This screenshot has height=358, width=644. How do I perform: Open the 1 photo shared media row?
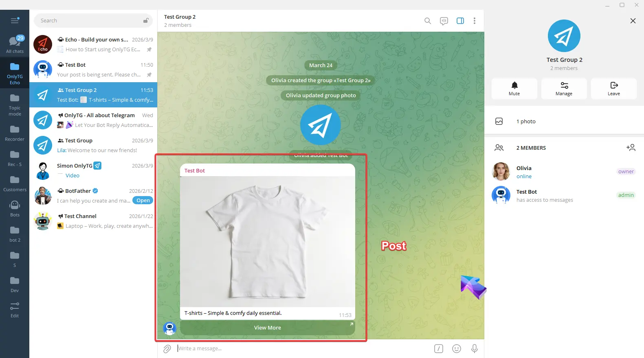[x=525, y=121]
